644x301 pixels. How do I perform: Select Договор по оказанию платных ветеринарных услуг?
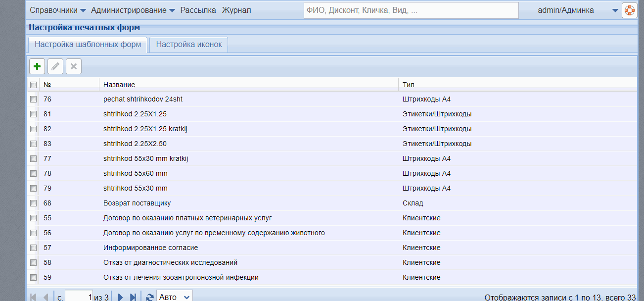pyautogui.click(x=187, y=218)
